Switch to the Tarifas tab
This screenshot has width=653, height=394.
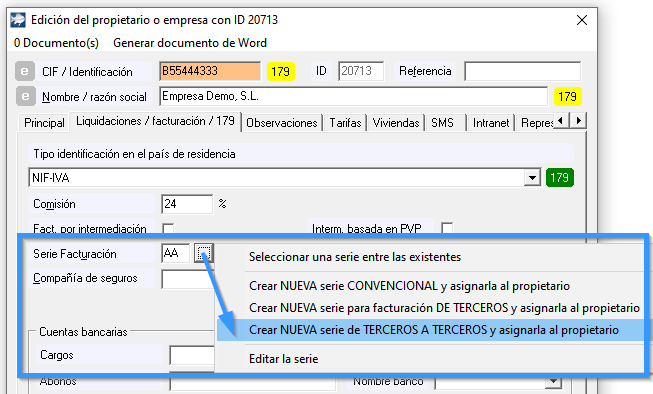tap(345, 123)
